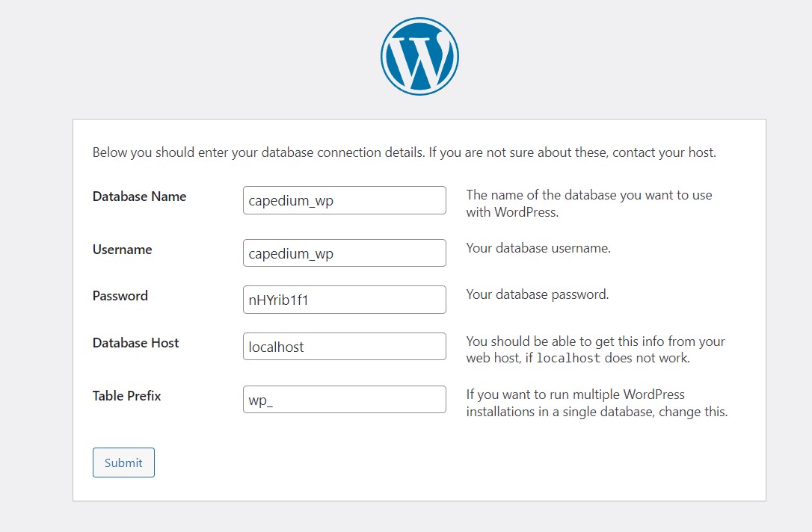
Task: Focus the Username text field
Action: click(x=344, y=253)
